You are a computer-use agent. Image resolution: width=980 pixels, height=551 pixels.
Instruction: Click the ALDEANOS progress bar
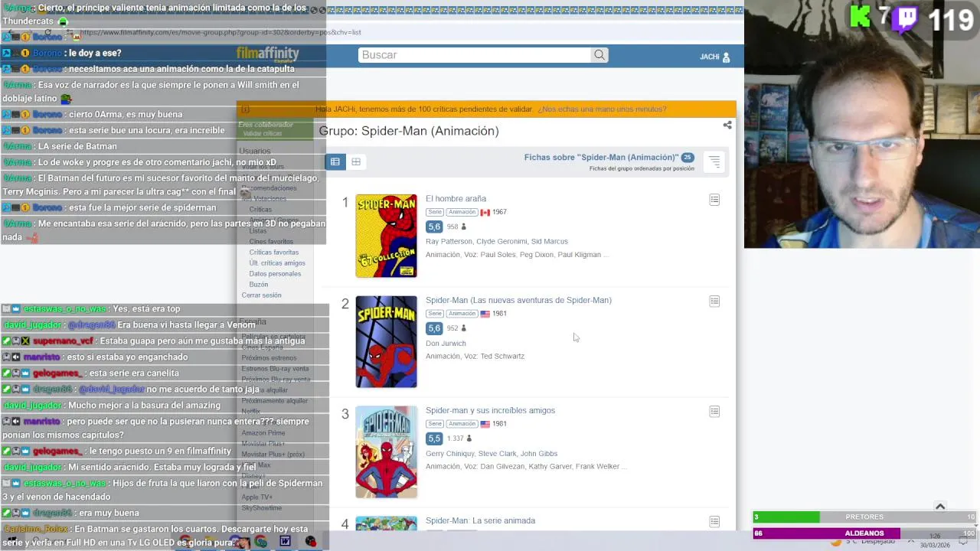[864, 533]
